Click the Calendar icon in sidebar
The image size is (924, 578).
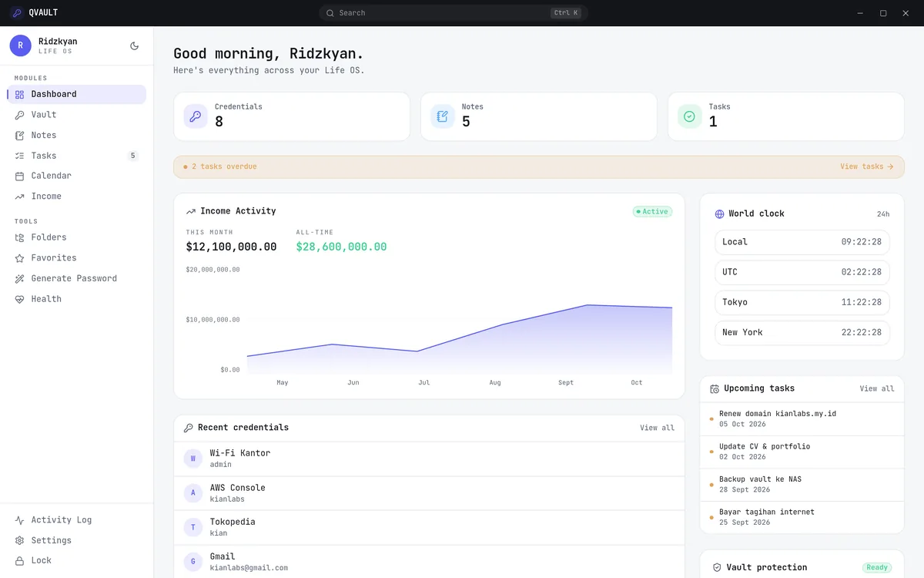pyautogui.click(x=20, y=176)
